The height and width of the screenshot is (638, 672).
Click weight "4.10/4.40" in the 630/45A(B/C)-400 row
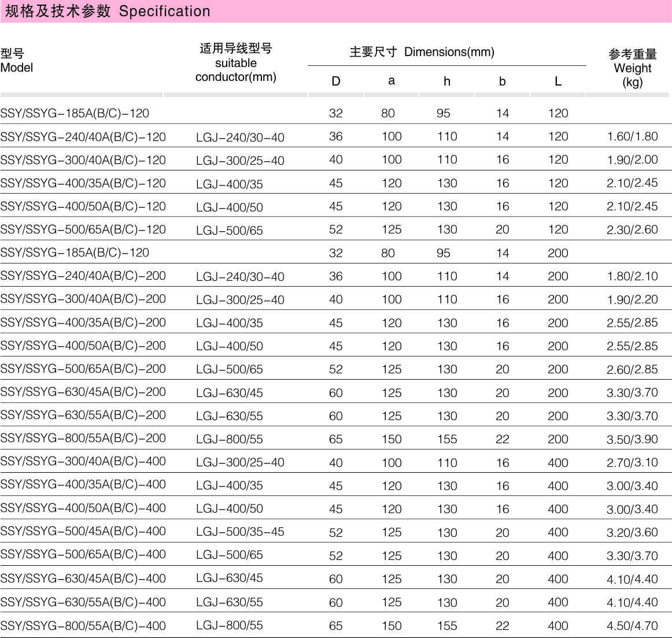point(632,579)
